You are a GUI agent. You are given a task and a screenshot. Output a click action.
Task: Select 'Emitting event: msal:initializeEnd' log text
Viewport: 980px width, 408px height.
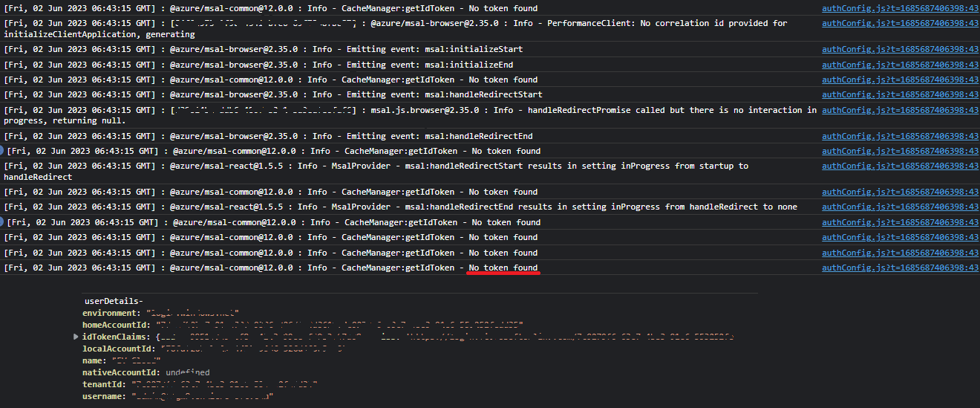(429, 65)
